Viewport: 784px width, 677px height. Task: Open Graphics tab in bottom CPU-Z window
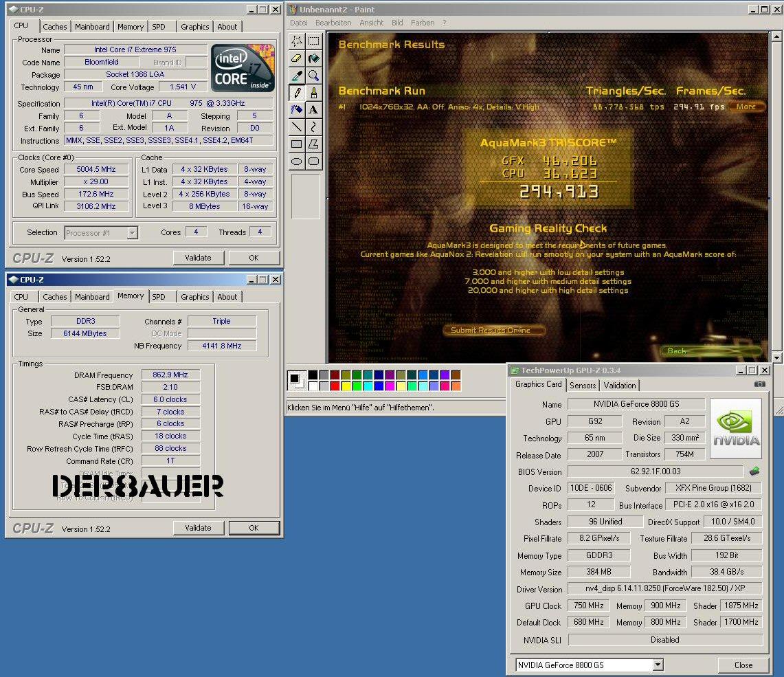point(194,297)
